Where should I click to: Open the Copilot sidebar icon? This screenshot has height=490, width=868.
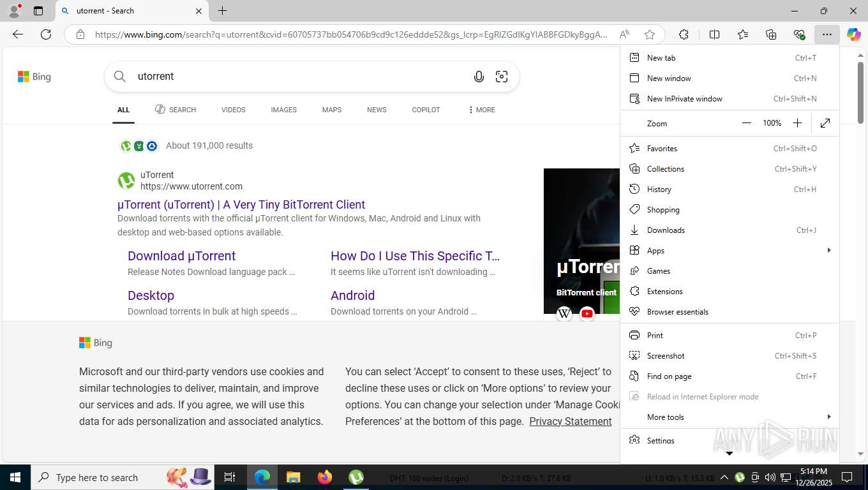[x=854, y=34]
